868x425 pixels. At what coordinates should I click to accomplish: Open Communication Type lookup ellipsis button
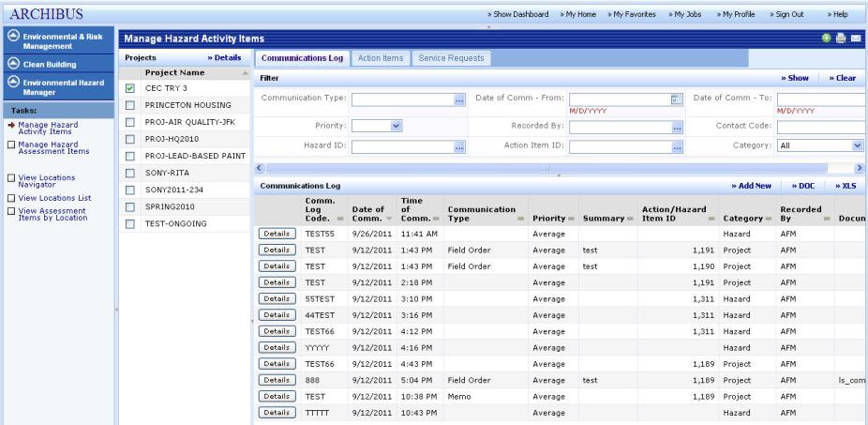[x=459, y=100]
